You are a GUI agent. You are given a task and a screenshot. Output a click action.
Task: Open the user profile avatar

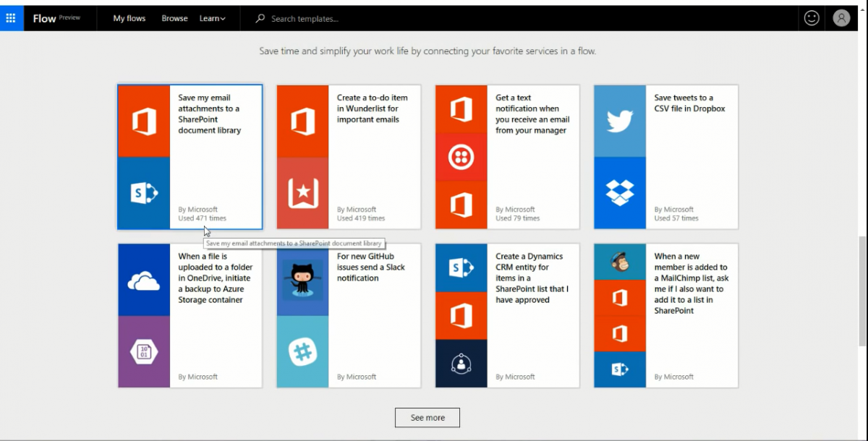pos(841,18)
